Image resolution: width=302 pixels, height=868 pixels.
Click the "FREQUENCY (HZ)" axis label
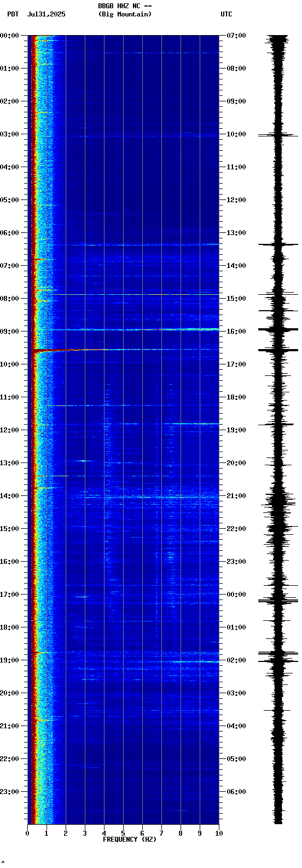pyautogui.click(x=130, y=840)
